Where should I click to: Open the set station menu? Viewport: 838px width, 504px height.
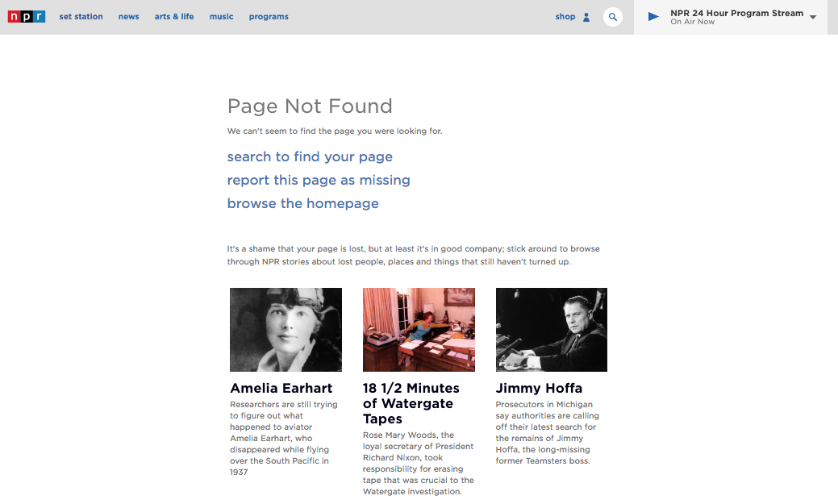(81, 17)
